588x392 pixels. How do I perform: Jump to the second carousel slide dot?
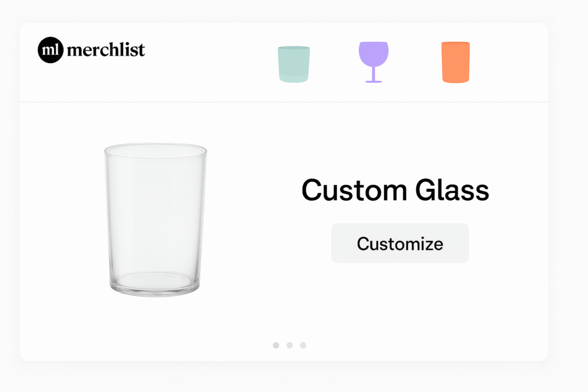[x=289, y=345]
